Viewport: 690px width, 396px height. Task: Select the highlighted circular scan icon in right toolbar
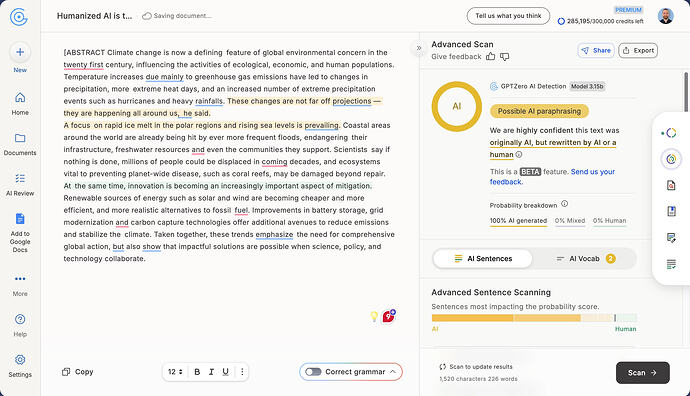coord(671,159)
